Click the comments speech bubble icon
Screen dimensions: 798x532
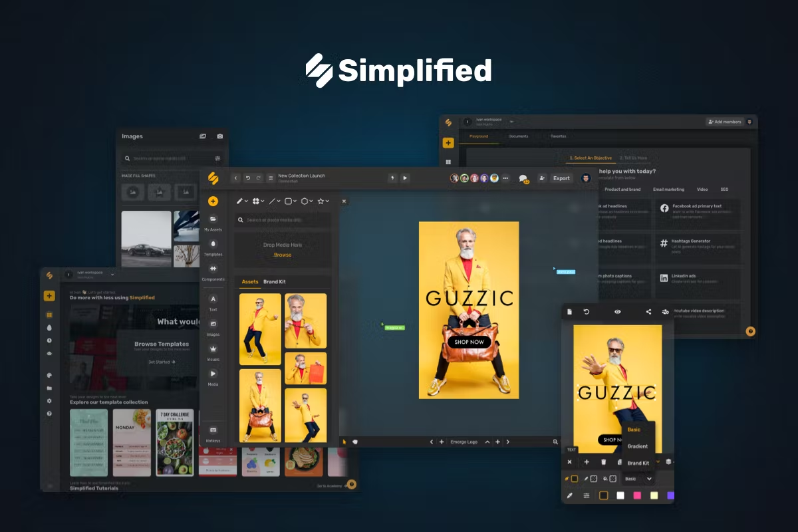(x=523, y=178)
